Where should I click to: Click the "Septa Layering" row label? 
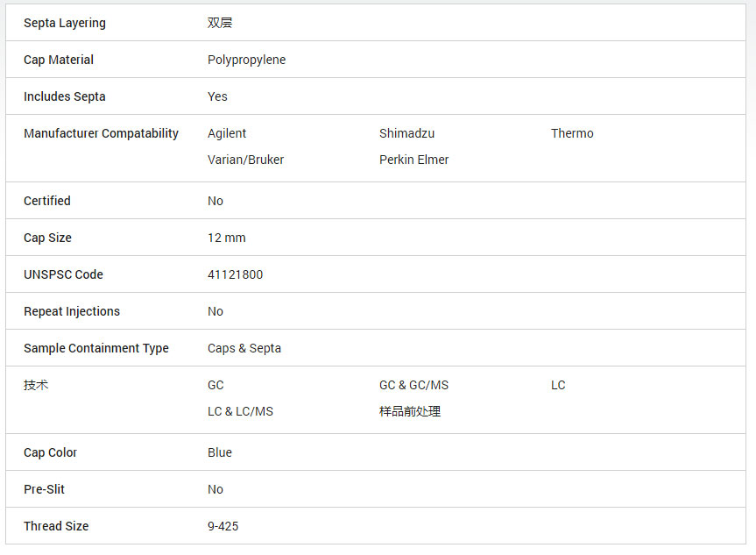pos(64,23)
